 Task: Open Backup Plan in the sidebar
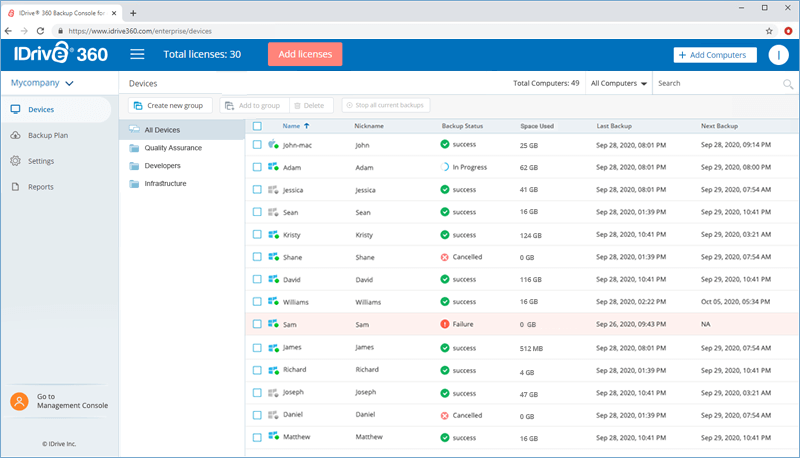48,135
